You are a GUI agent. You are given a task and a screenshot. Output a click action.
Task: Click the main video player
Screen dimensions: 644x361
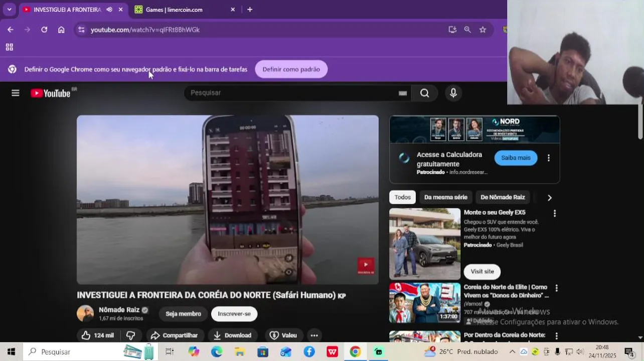coord(228,200)
